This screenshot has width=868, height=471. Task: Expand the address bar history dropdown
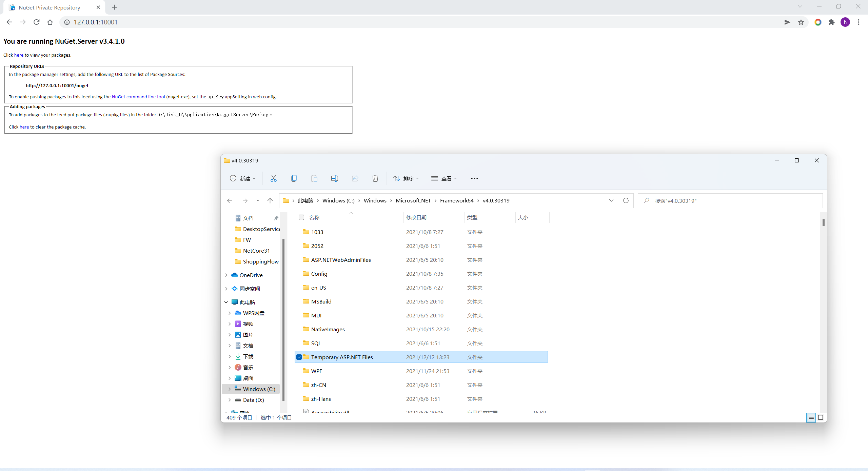click(611, 200)
